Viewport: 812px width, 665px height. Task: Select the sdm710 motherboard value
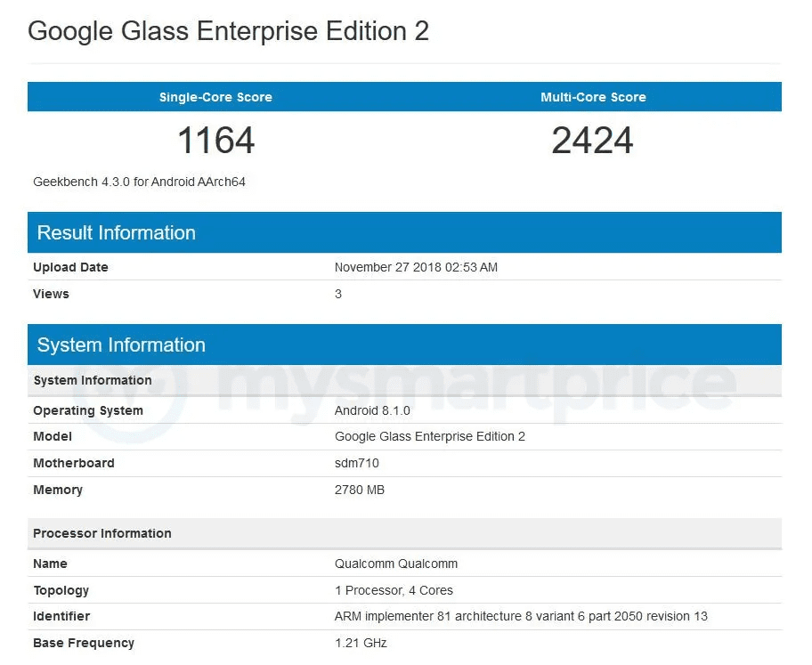(x=357, y=463)
